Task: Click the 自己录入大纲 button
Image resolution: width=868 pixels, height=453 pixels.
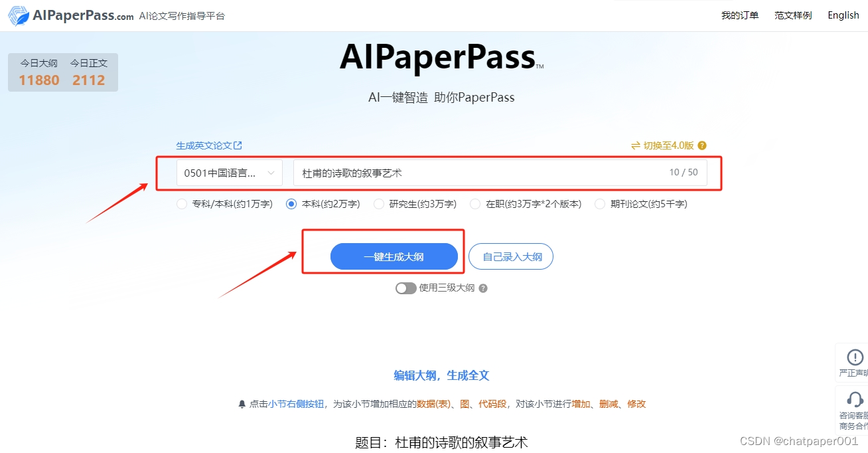Action: pos(511,256)
